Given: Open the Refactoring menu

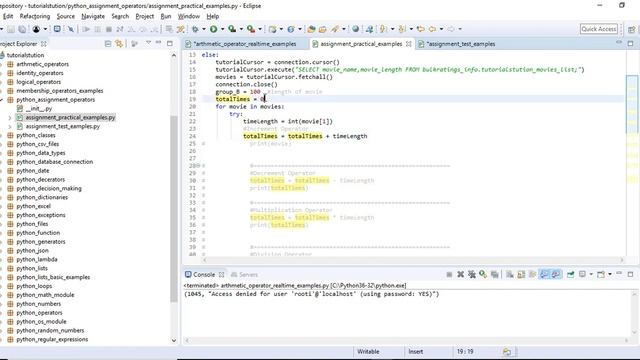Looking at the screenshot, I should point(35,16).
